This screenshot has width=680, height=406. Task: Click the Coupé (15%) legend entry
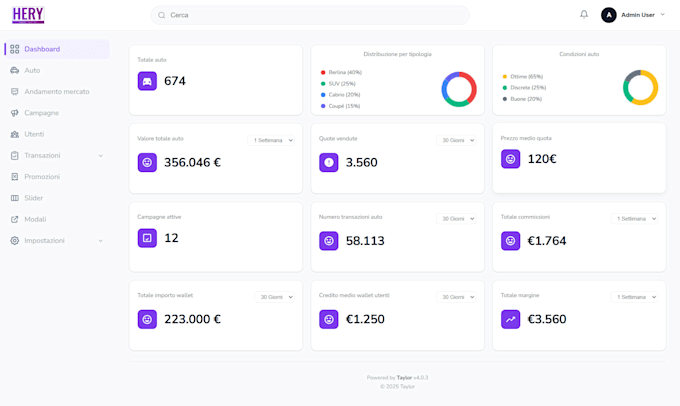click(340, 106)
